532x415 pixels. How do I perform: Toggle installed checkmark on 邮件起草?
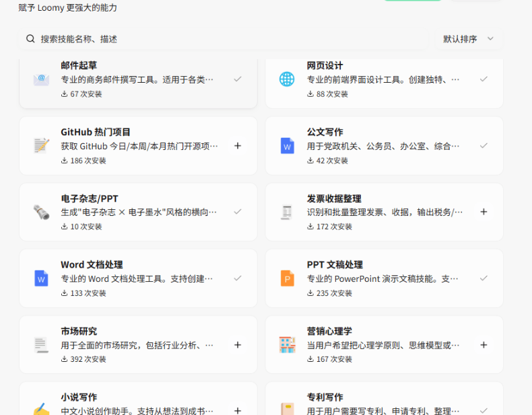pyautogui.click(x=238, y=79)
